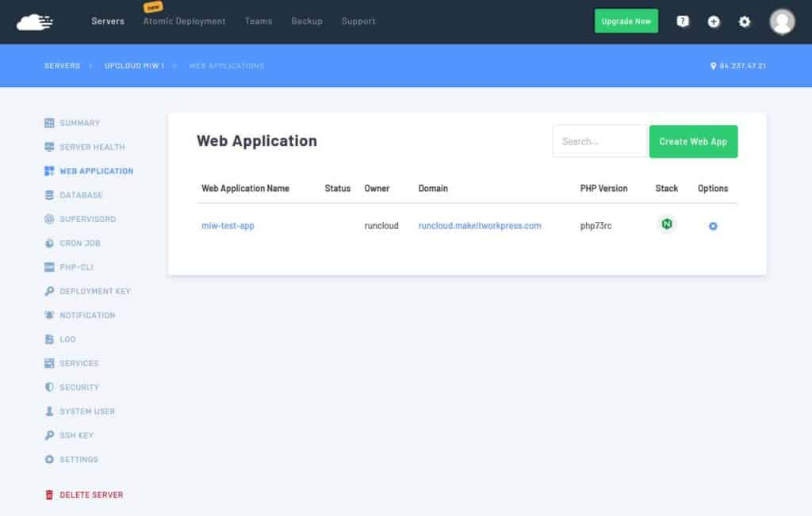Open Notification section in sidebar

(x=87, y=315)
